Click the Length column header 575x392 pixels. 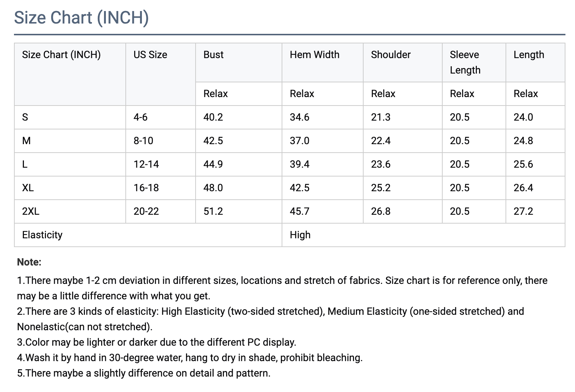click(x=528, y=55)
